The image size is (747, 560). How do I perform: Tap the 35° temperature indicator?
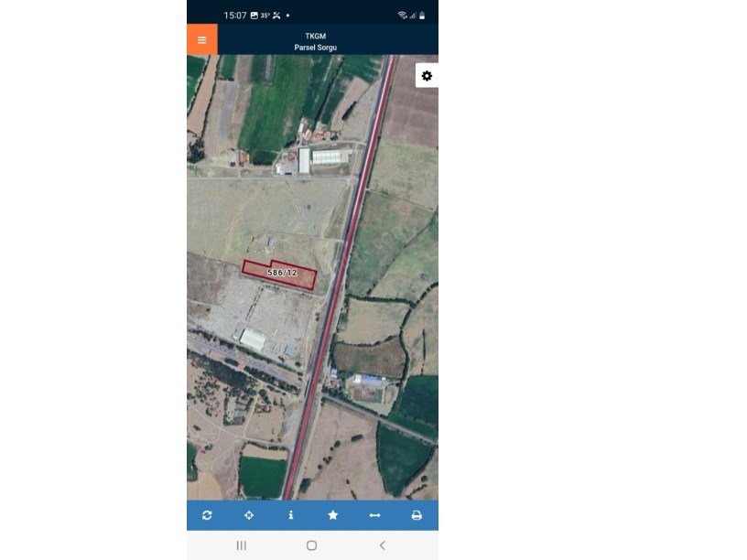(265, 16)
